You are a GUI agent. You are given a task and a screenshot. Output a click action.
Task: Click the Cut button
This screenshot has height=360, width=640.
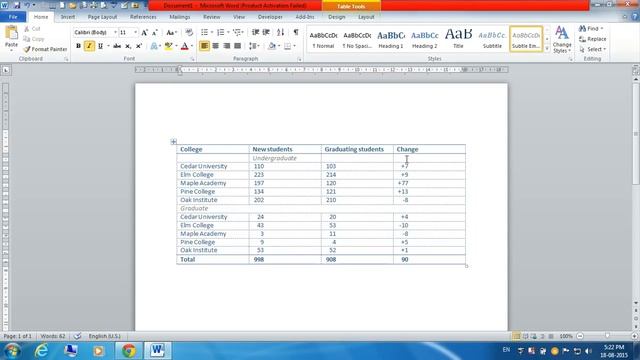32,29
